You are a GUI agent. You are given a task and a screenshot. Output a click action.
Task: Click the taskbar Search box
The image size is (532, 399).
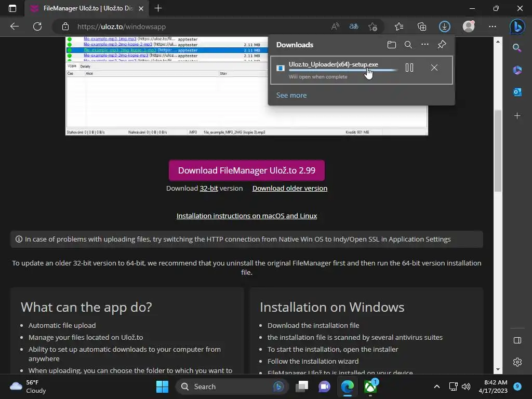(232, 387)
